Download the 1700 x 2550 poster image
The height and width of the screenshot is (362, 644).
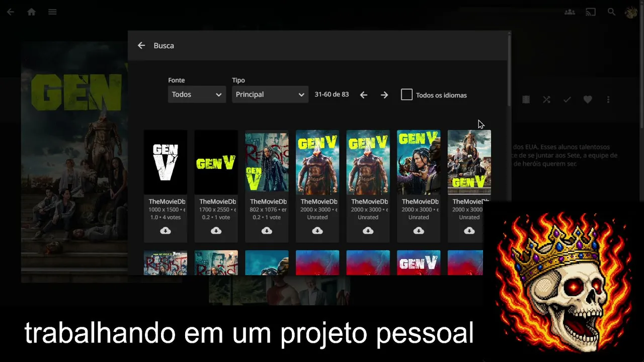[216, 231]
